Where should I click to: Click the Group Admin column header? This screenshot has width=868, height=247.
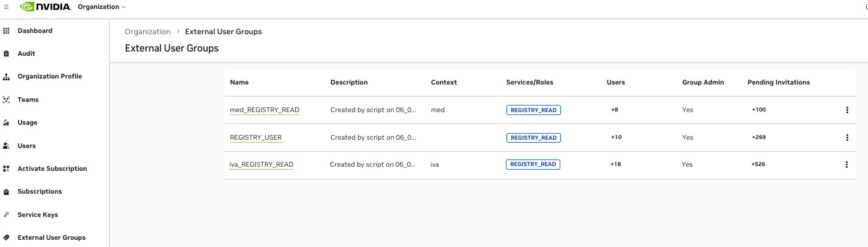coord(703,83)
